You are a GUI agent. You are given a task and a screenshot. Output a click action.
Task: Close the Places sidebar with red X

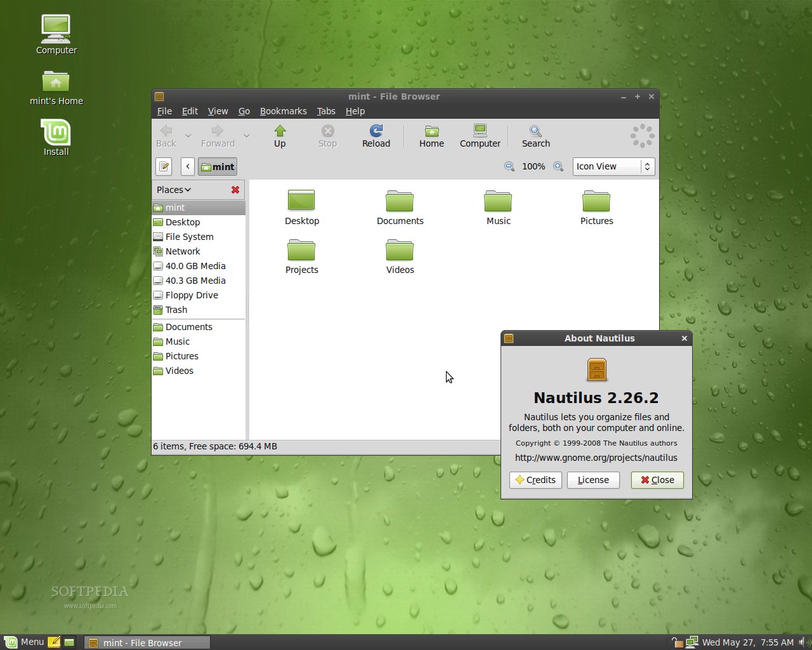point(235,190)
